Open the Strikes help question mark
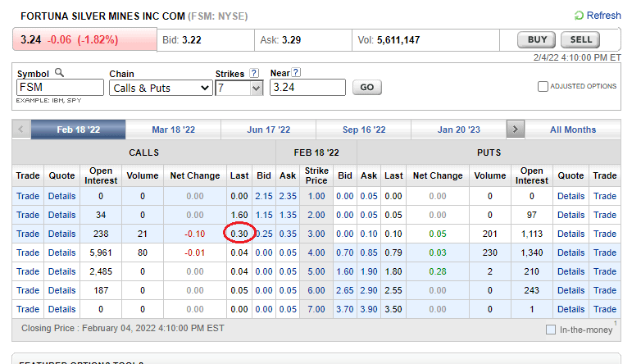This screenshot has width=641, height=364. [x=254, y=73]
